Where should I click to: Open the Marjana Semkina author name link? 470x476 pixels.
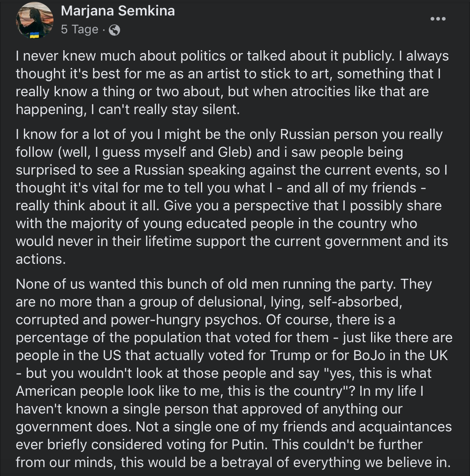(118, 11)
